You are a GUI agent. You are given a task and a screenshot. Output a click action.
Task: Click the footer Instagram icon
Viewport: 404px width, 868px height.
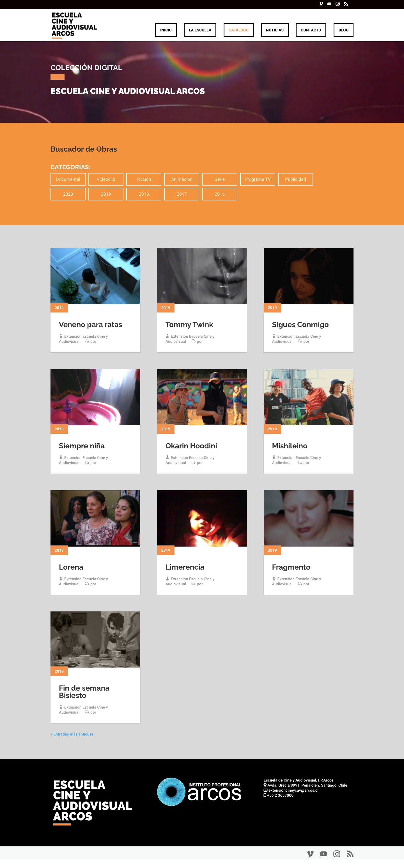click(x=337, y=853)
